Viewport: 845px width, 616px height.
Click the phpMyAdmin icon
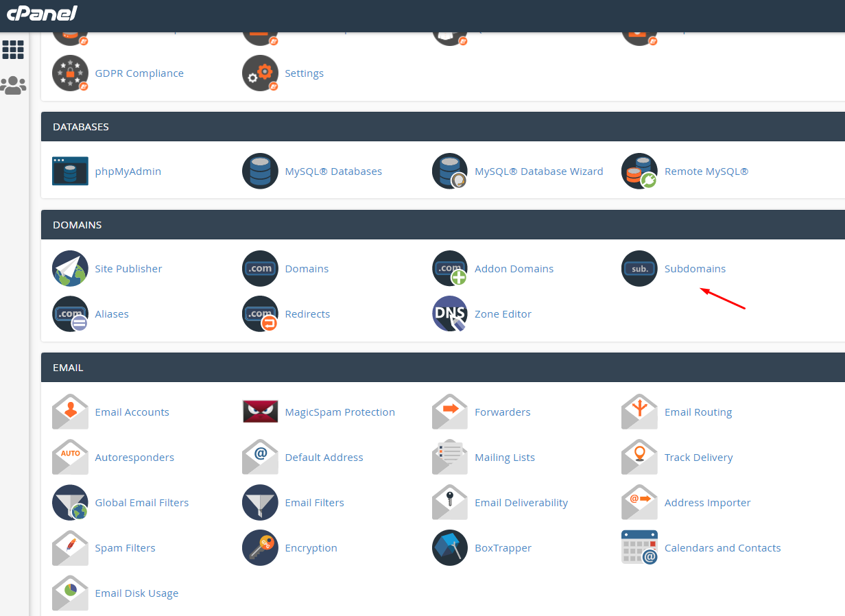[x=70, y=171]
